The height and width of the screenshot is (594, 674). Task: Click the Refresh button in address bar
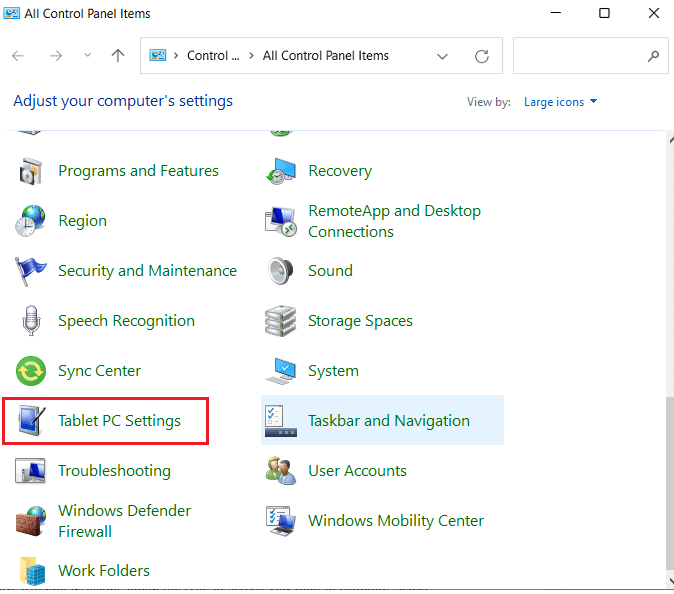pyautogui.click(x=482, y=57)
